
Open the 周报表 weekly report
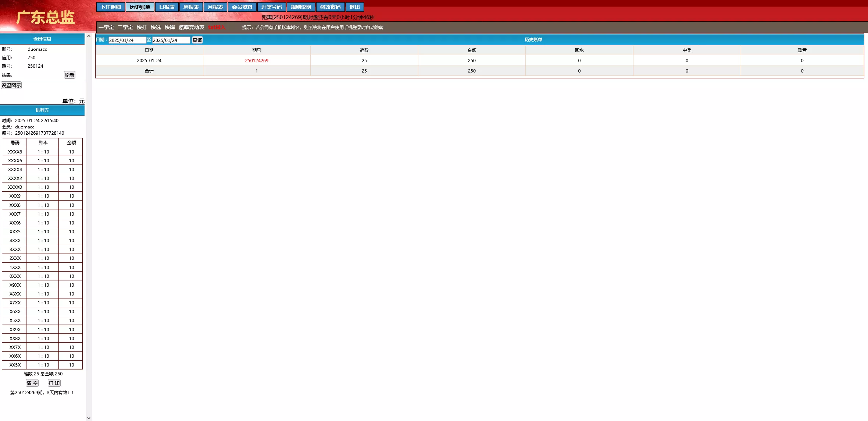[191, 7]
